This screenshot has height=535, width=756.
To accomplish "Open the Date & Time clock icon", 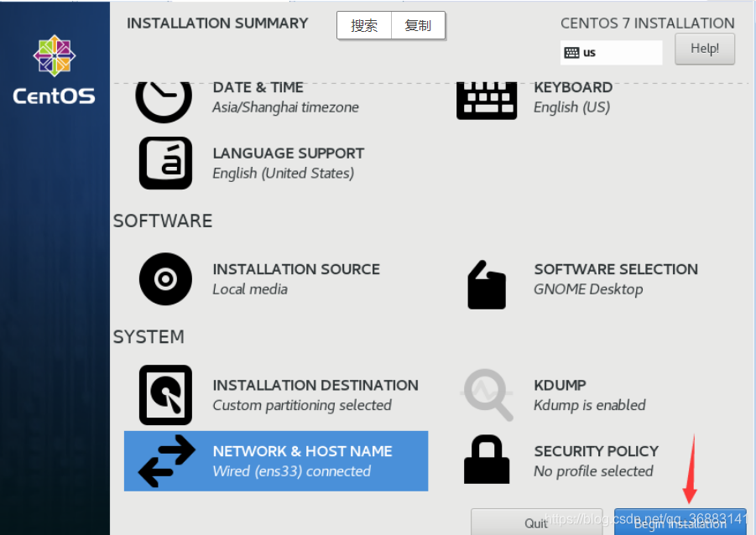I will pos(164,101).
